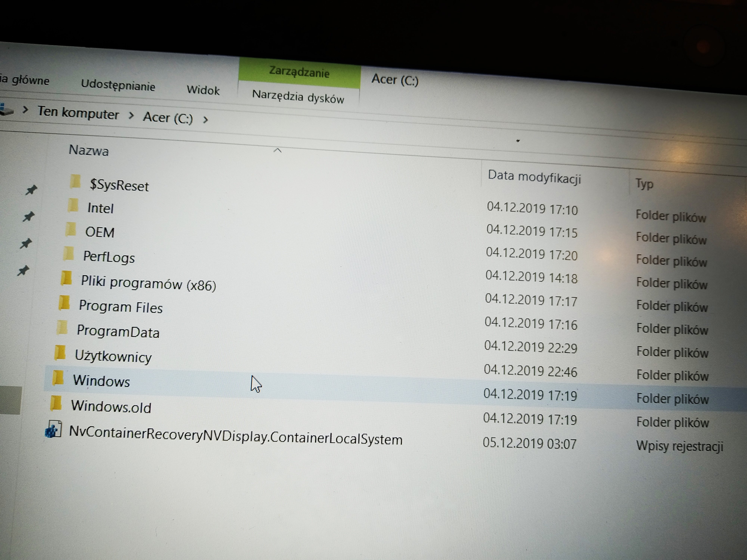Toggle sort arrow above Nazwa column
Image resolution: width=747 pixels, height=560 pixels.
click(x=277, y=151)
